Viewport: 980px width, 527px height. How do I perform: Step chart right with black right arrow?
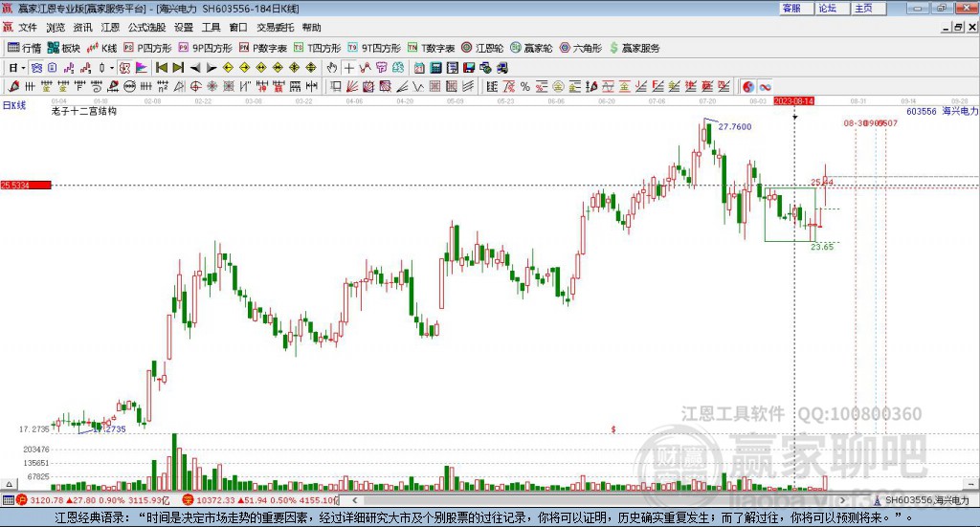coord(212,68)
